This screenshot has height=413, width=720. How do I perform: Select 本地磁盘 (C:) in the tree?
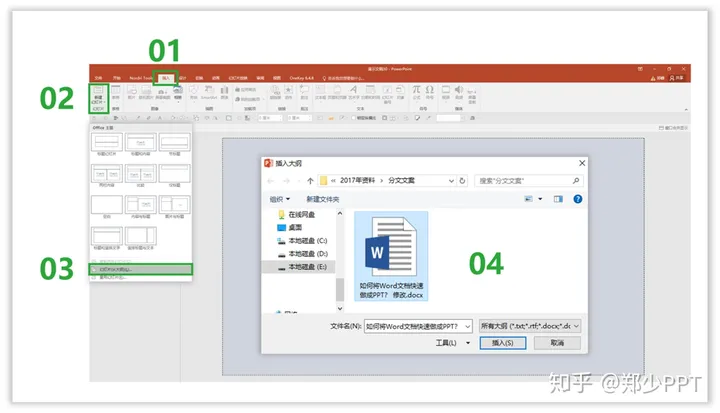302,241
